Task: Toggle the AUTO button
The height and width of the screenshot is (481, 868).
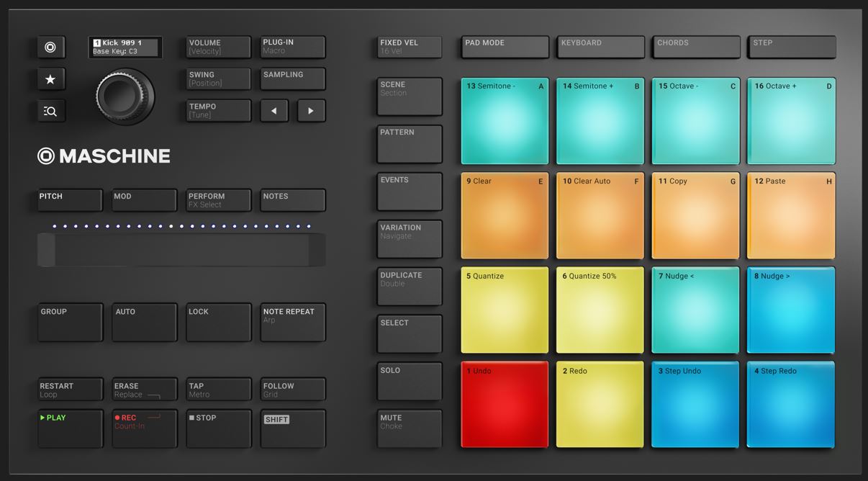Action: click(144, 323)
